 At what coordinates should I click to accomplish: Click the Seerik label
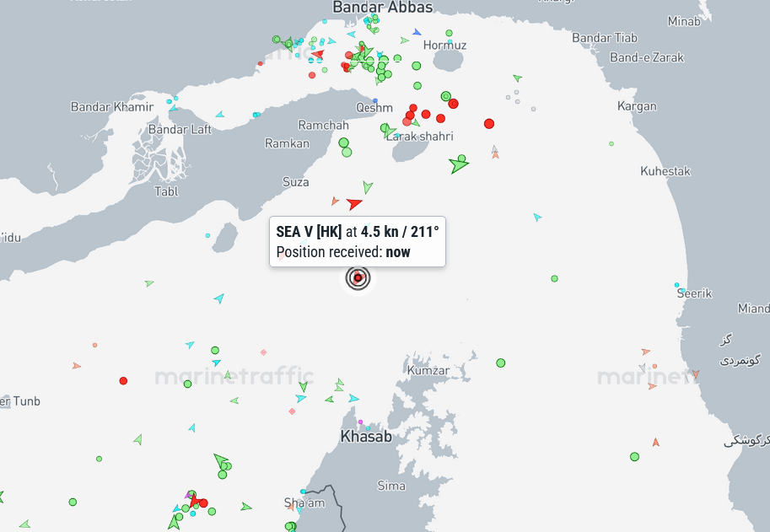694,293
